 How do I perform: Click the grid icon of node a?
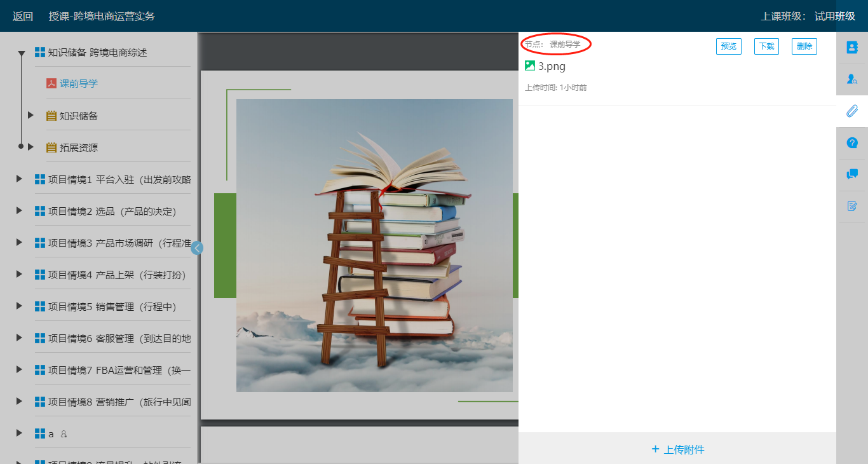(x=40, y=433)
